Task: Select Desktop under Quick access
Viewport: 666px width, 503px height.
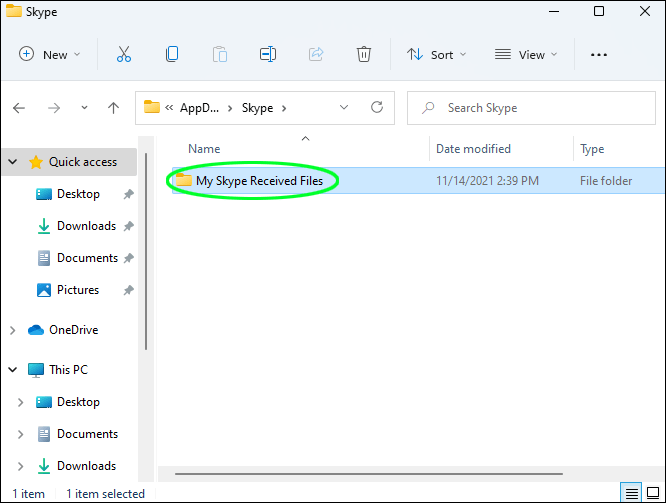Action: 78,194
